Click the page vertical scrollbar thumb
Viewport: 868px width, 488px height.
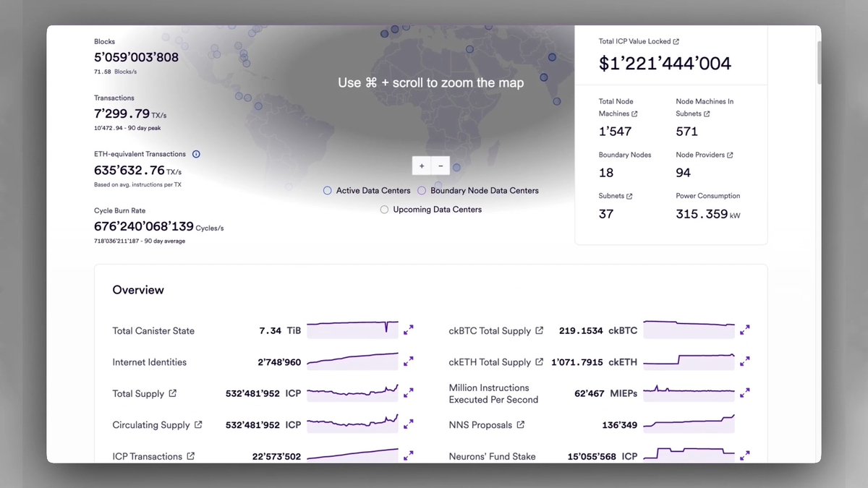click(818, 62)
